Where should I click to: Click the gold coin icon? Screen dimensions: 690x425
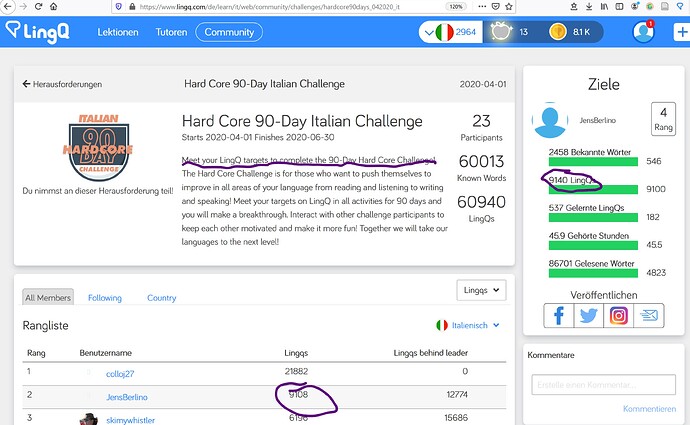[558, 32]
